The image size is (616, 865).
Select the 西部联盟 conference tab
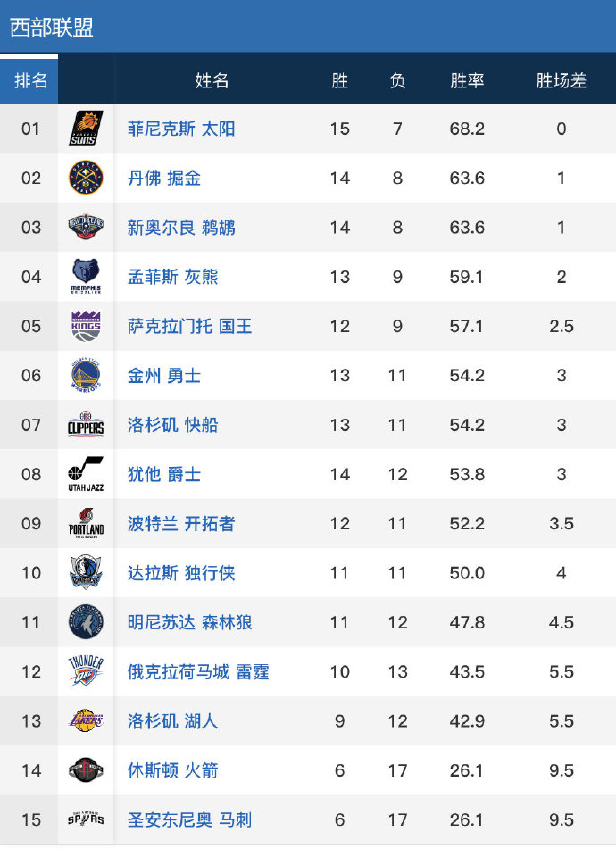point(52,27)
